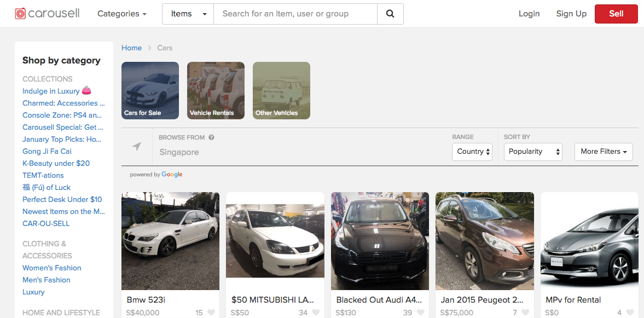
Task: Click the S$40,000 price text
Action: point(143,313)
